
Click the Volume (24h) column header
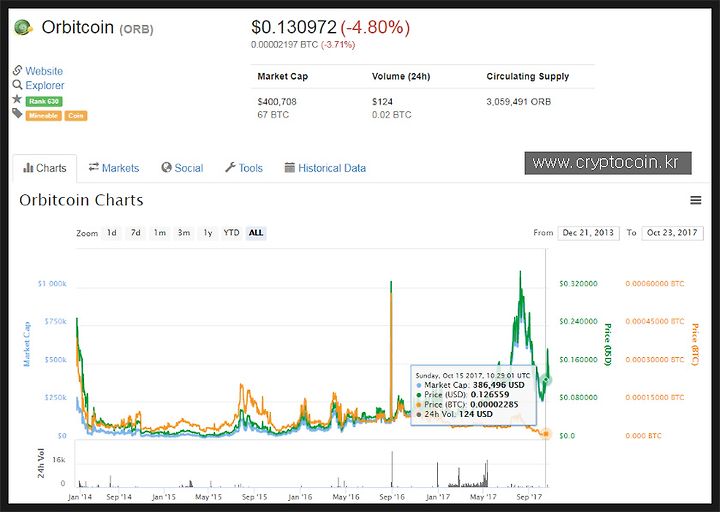pos(401,77)
